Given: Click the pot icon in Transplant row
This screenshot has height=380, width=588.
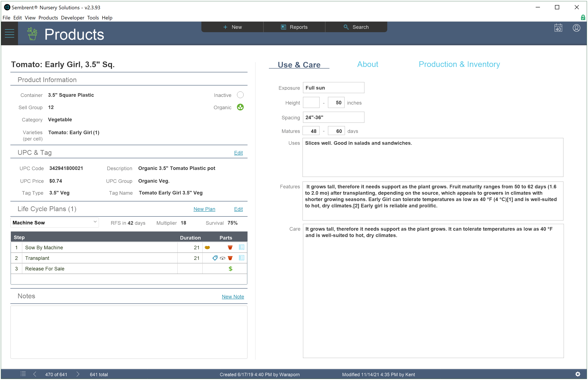Looking at the screenshot, I should click(230, 258).
